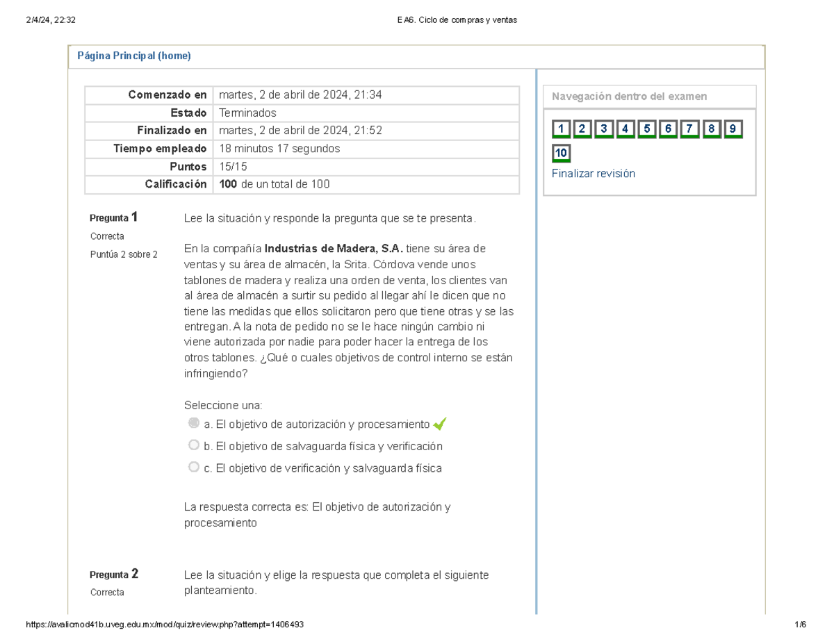Click the Pregunta 2 label
The width and height of the screenshot is (834, 644).
coord(114,574)
